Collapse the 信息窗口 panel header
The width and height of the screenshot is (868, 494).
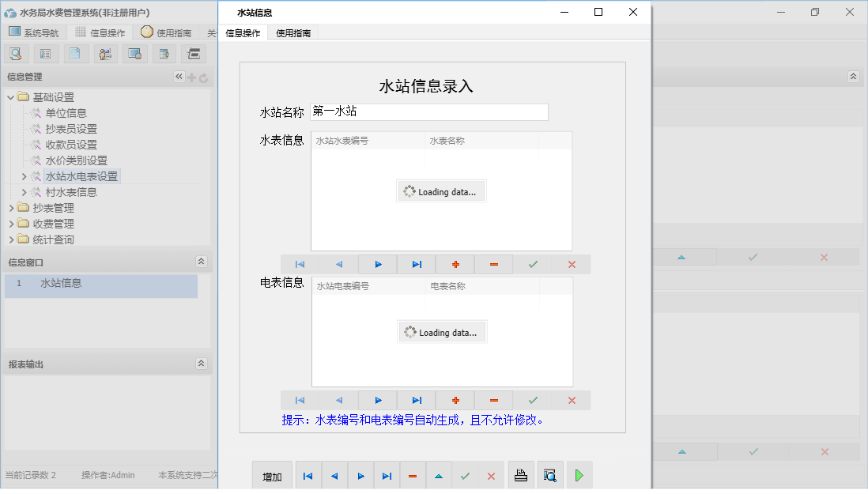202,262
